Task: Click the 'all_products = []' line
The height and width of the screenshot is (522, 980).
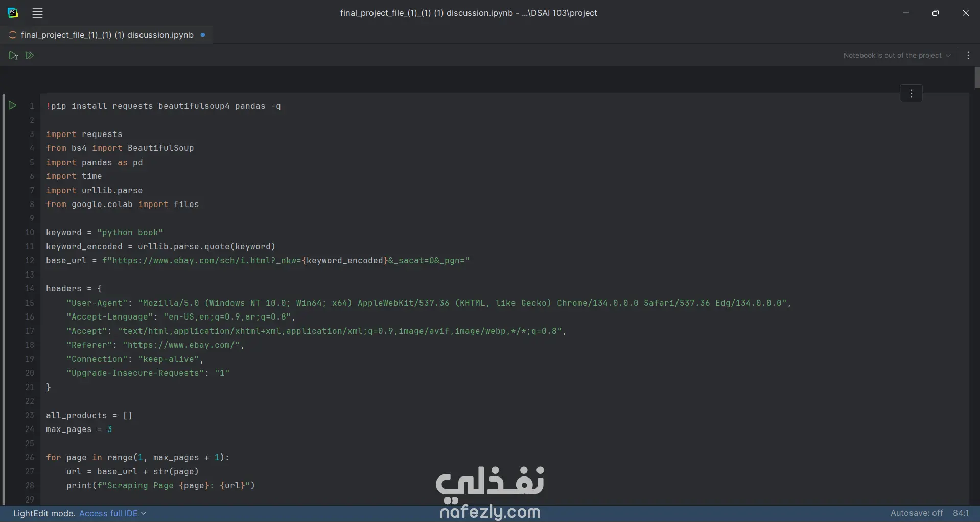Action: point(89,416)
